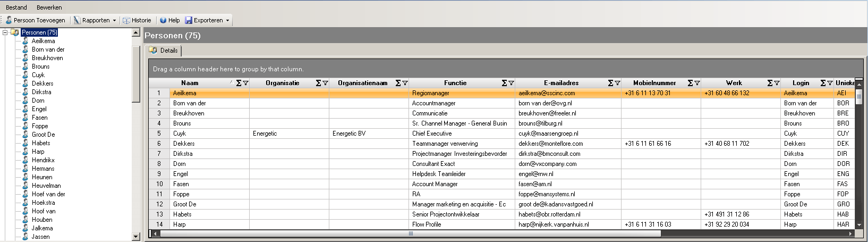
Task: Click the Exporteren floppy disk icon
Action: [189, 20]
